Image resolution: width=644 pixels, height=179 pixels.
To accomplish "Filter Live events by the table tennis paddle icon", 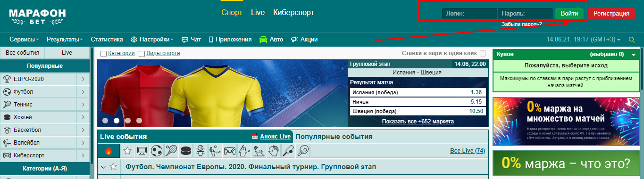I will 303,151.
